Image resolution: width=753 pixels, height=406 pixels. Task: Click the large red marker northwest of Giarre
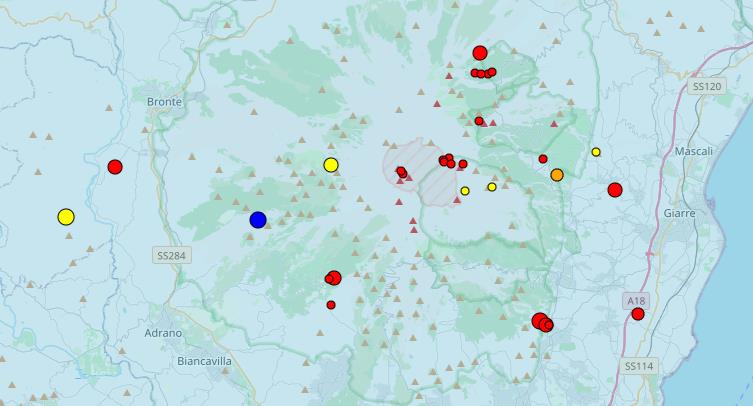point(615,190)
